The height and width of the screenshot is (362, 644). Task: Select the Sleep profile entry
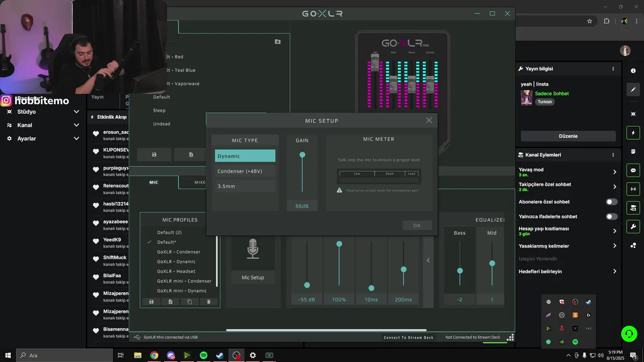click(x=159, y=110)
